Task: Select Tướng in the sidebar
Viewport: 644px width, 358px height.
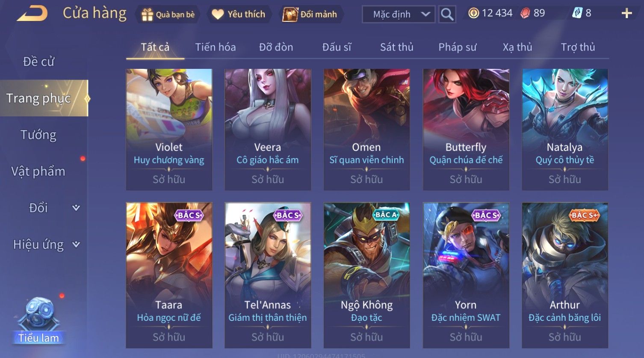Action: pos(38,135)
